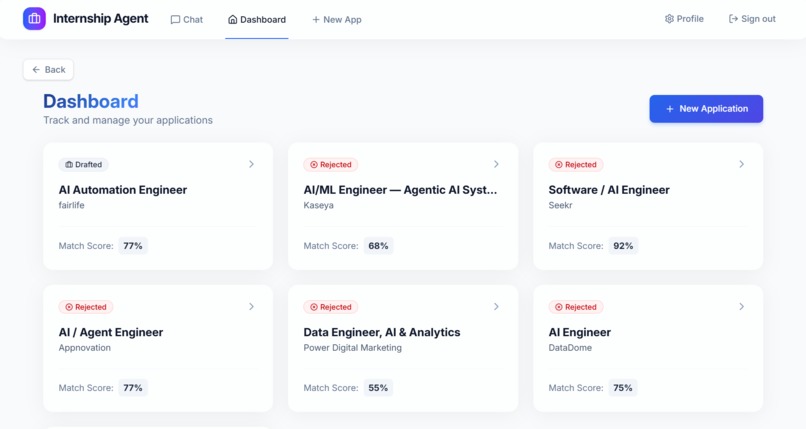
Task: Click the Kaseya company name
Action: click(318, 205)
